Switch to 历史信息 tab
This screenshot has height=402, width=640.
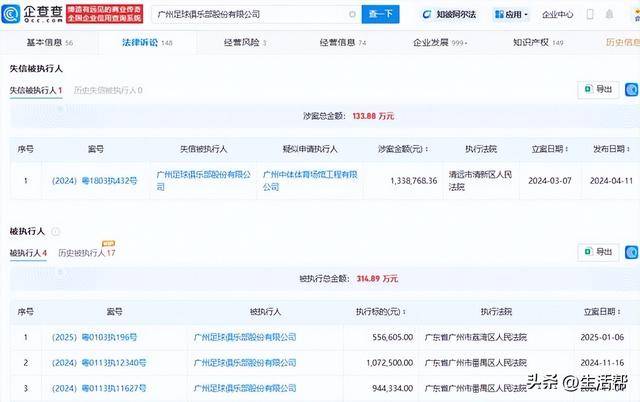[x=622, y=42]
